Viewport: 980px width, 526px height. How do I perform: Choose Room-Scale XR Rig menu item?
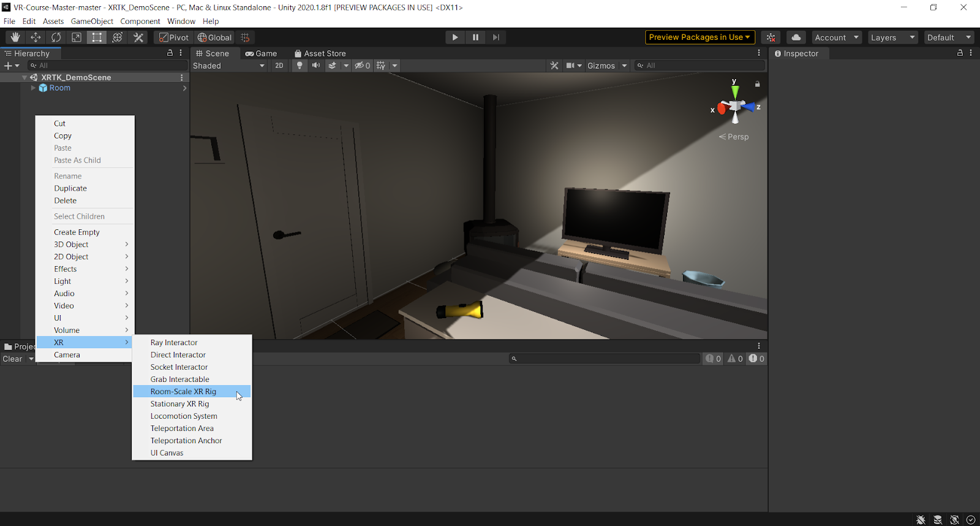click(183, 392)
